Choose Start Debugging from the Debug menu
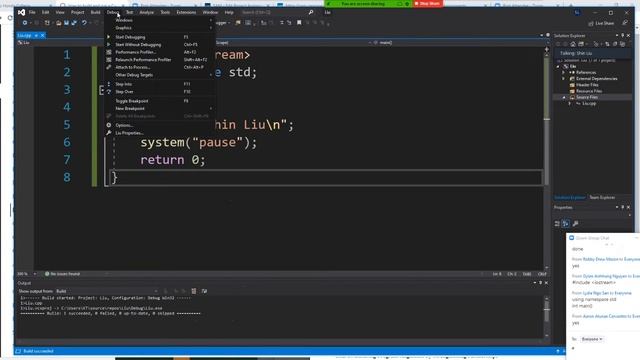 point(160,37)
